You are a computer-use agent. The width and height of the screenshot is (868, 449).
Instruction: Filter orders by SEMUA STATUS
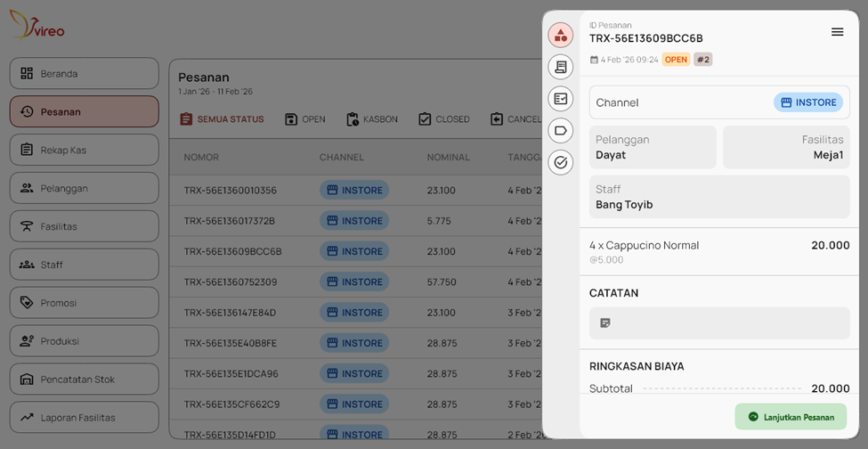click(222, 119)
